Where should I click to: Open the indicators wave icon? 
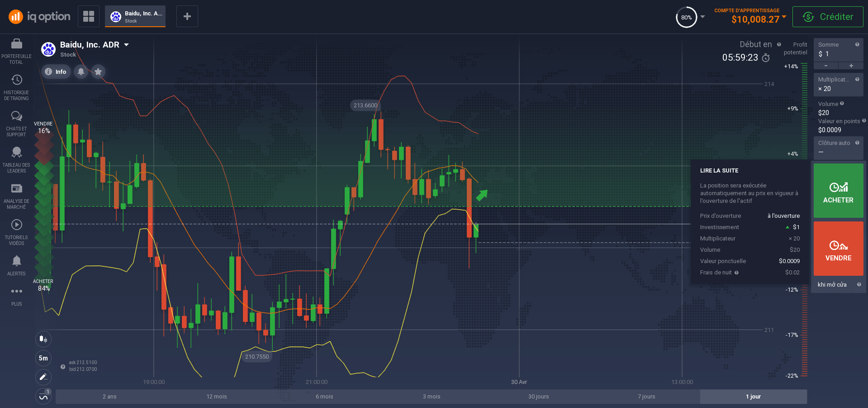pos(43,397)
